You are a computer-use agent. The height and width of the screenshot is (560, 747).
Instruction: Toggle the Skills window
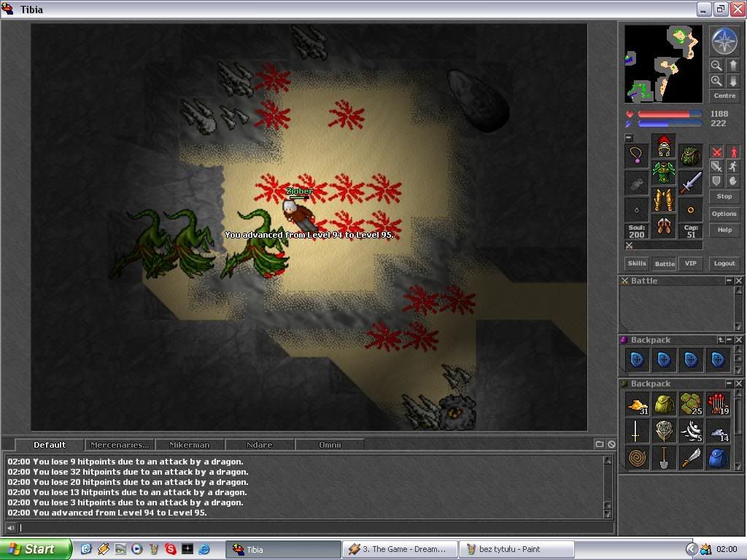(637, 263)
